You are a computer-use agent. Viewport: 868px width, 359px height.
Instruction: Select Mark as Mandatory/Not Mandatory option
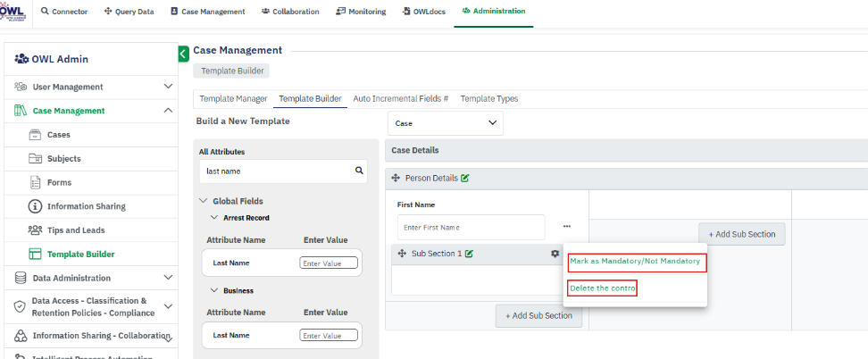pos(635,261)
